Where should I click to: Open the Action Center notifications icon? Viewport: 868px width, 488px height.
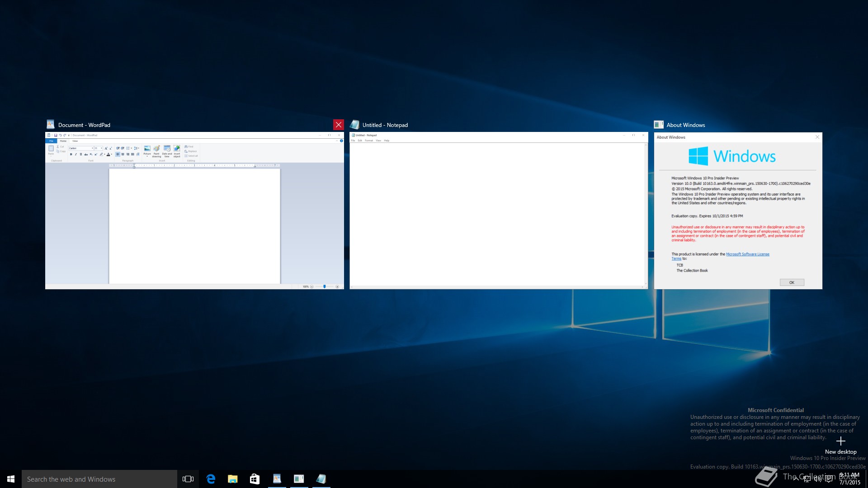(x=829, y=479)
